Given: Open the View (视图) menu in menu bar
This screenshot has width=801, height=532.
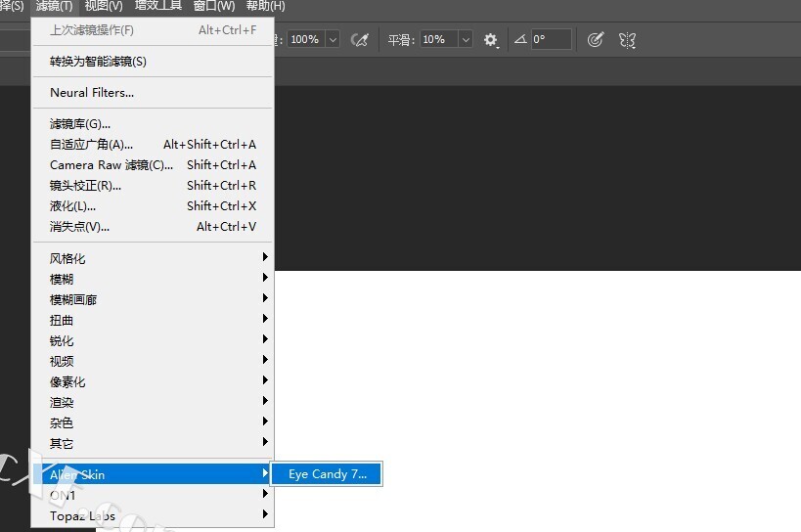Looking at the screenshot, I should 104,6.
